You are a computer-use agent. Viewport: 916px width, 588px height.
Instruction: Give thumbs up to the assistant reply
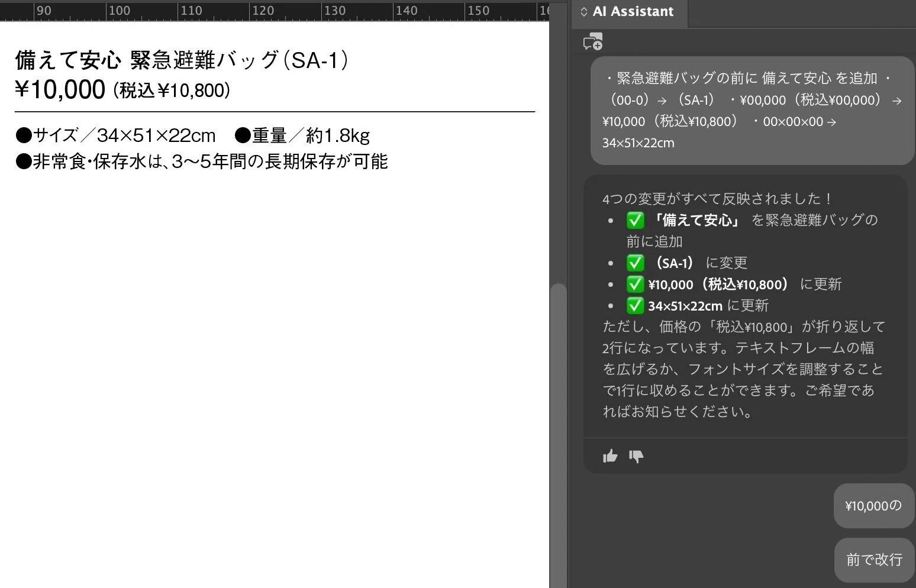coord(610,456)
